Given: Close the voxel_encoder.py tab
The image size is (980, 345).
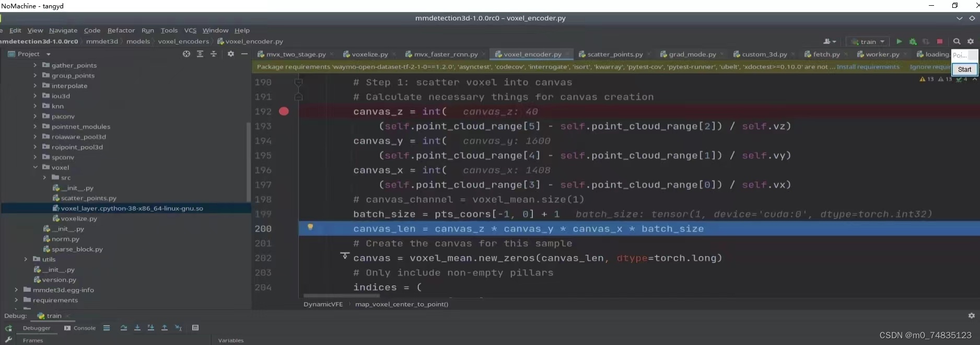Looking at the screenshot, I should (x=567, y=54).
